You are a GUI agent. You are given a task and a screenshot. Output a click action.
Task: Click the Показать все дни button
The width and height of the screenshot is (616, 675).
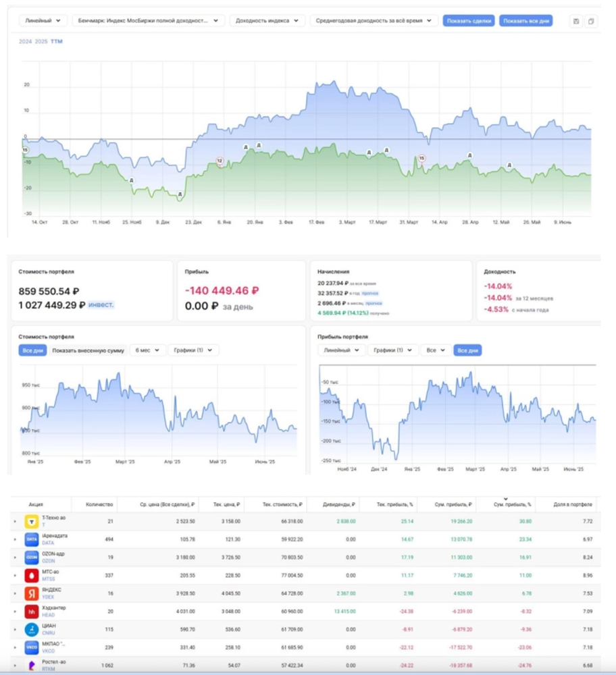(x=526, y=21)
